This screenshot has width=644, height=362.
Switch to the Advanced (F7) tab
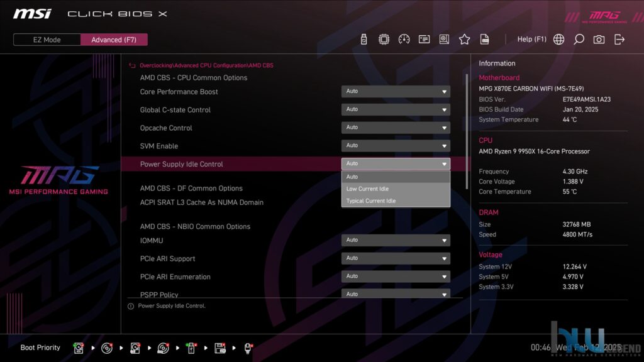tap(114, 40)
